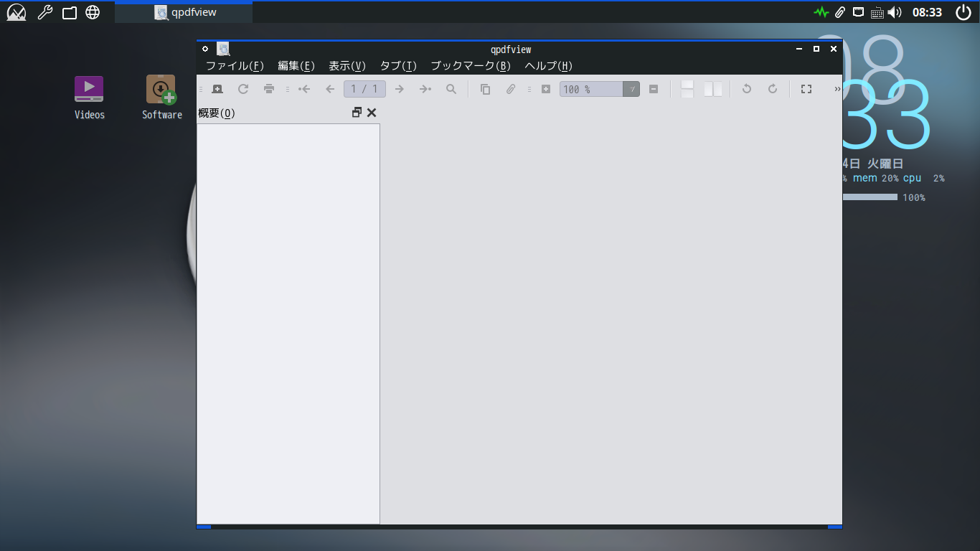Click the refresh document icon
The image size is (980, 551).
pos(243,89)
